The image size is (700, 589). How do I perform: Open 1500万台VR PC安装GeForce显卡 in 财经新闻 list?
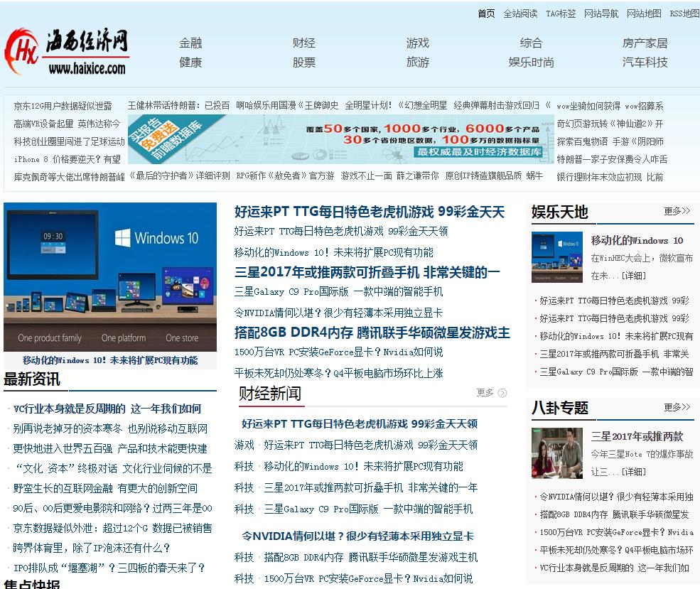click(368, 579)
